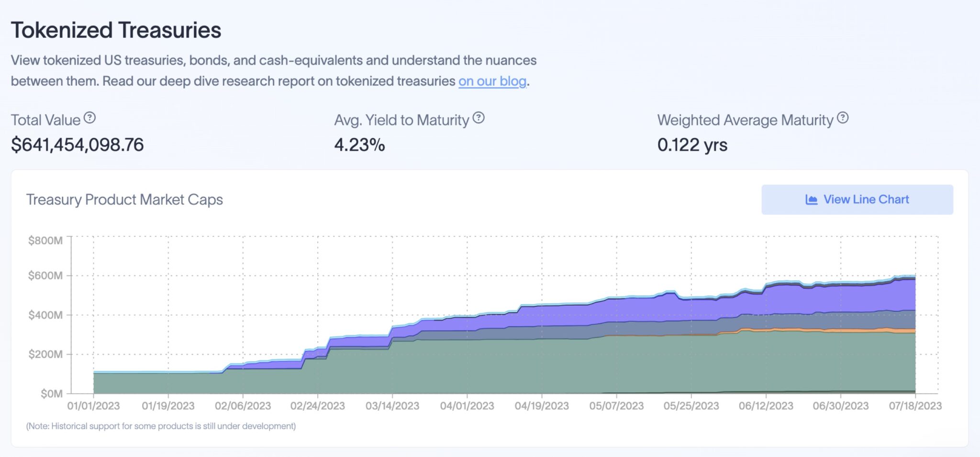This screenshot has height=457, width=980.
Task: Click the 01/01/2023 axis date label
Action: [x=93, y=406]
